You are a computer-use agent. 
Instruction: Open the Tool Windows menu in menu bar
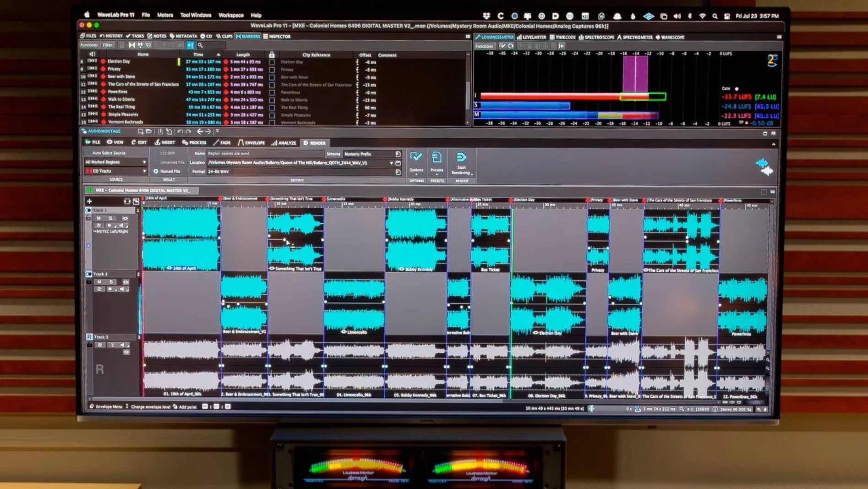[x=196, y=15]
